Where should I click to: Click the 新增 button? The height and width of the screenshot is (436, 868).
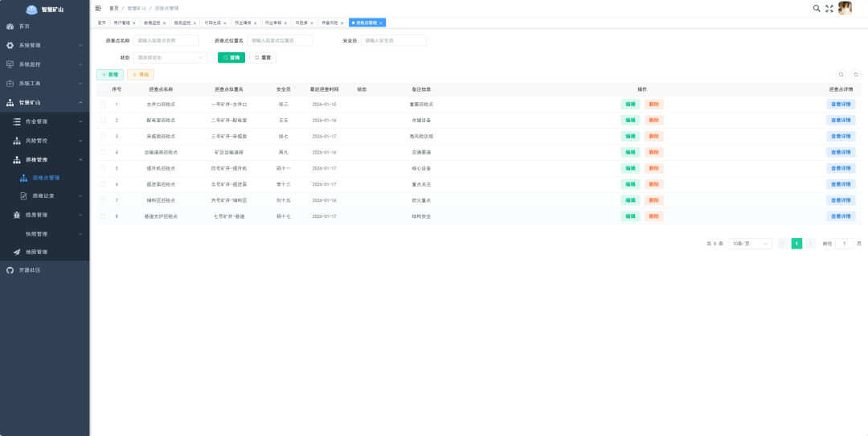(x=110, y=75)
